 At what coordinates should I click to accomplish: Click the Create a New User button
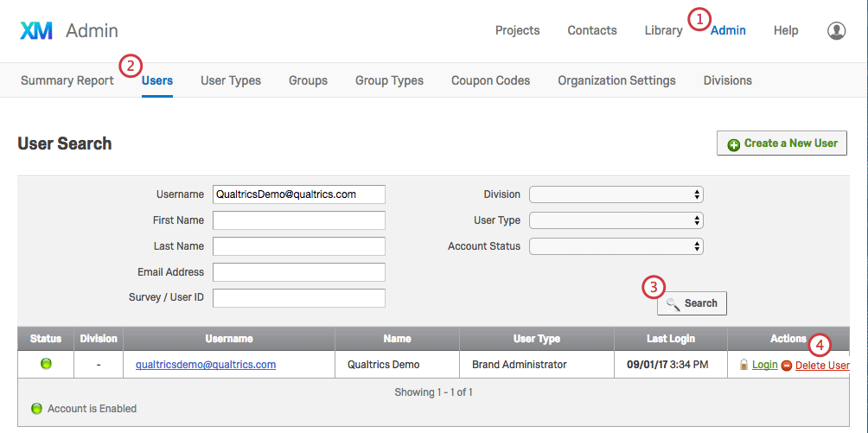coord(782,143)
